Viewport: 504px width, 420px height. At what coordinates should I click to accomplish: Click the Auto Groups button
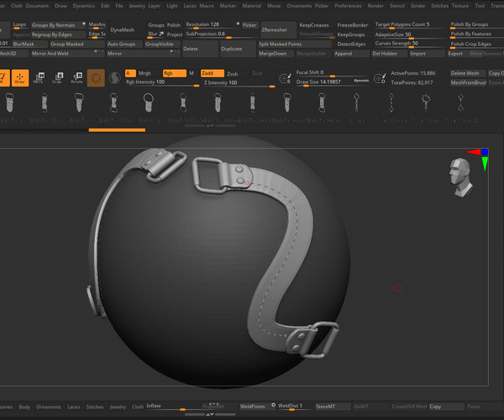124,44
